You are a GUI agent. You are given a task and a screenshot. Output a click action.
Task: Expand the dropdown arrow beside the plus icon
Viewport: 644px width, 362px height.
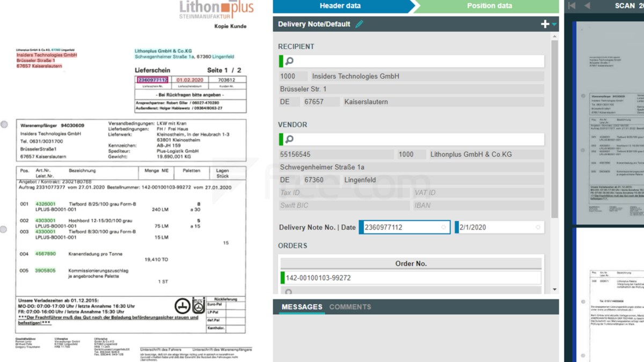pos(554,24)
